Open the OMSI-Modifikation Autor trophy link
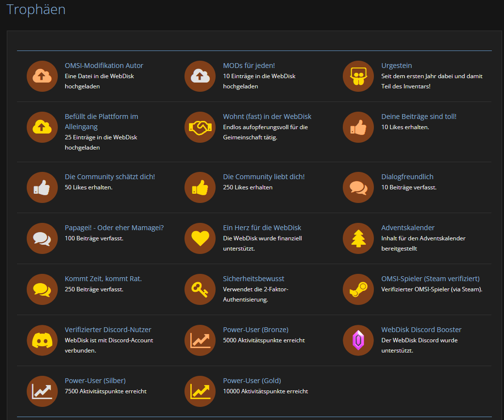The height and width of the screenshot is (420, 504). 104,66
